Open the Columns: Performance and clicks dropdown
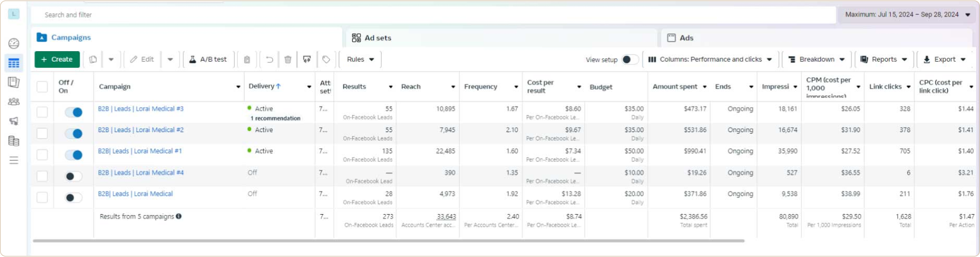This screenshot has height=257, width=980. [x=710, y=59]
